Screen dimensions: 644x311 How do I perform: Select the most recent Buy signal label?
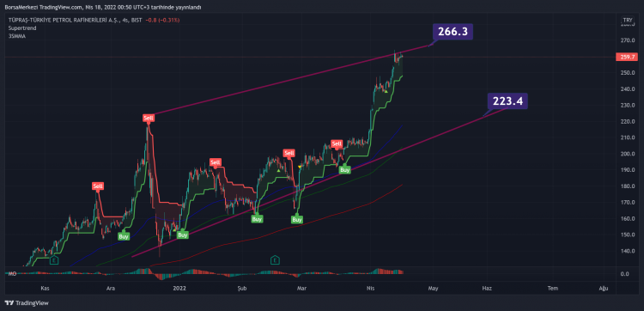pyautogui.click(x=345, y=169)
